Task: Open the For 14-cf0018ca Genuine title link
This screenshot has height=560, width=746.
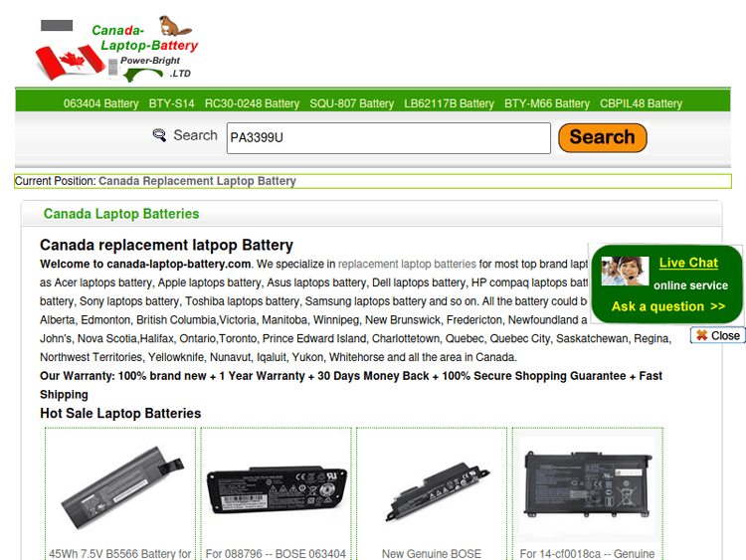Action: click(587, 554)
